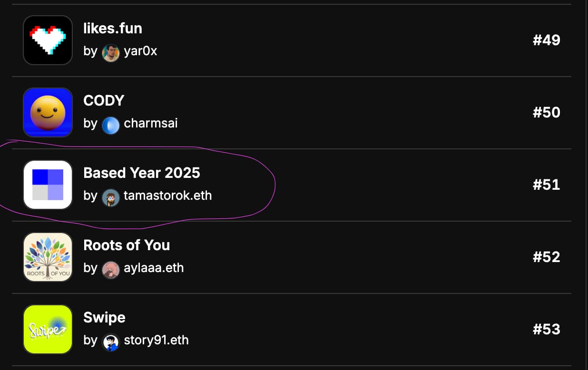The width and height of the screenshot is (588, 370).
Task: Click story91.eth's avatar
Action: [x=111, y=341]
